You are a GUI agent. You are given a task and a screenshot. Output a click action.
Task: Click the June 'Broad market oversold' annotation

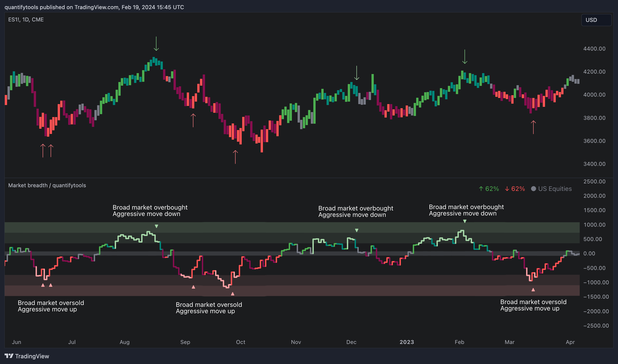click(x=51, y=306)
